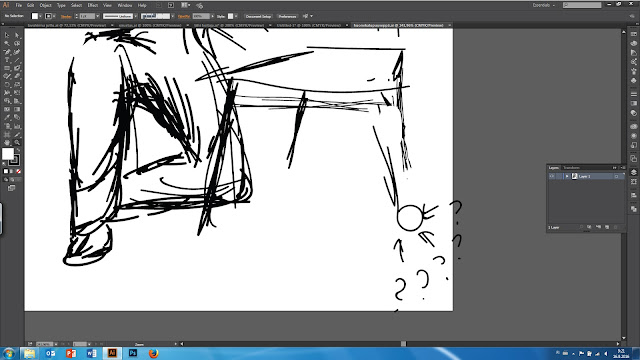Select the Paintbrush tool
Screen dimensions: 640x360
coord(17,68)
